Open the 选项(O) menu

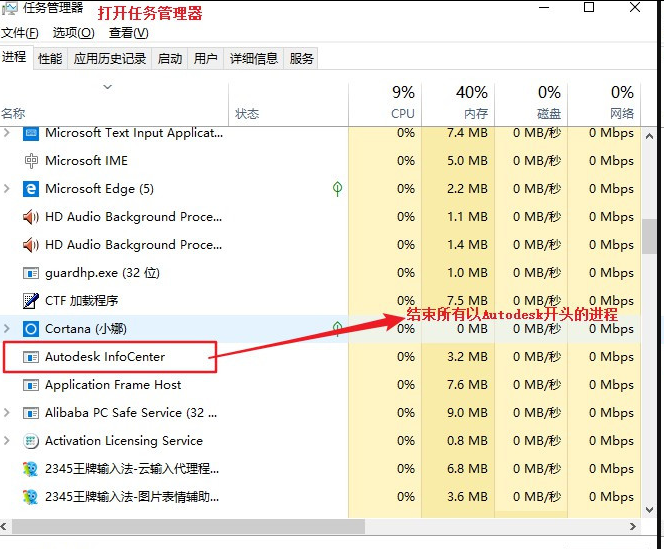pyautogui.click(x=73, y=33)
